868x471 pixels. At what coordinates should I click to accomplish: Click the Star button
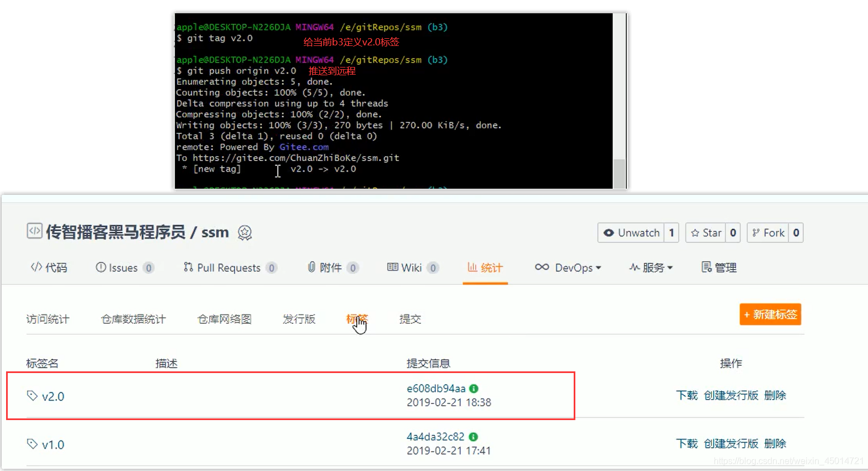[x=706, y=233]
